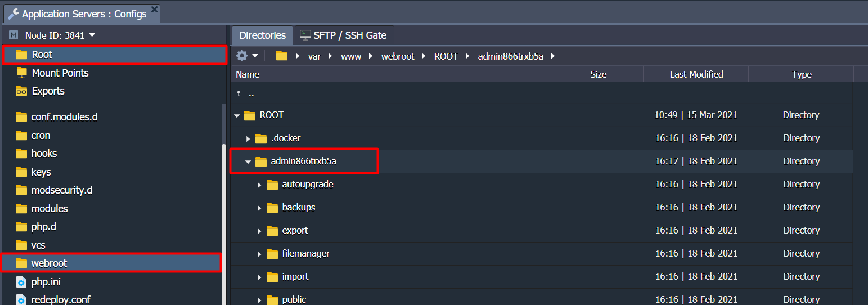
Task: Click Directory type in ROOT row
Action: [801, 115]
